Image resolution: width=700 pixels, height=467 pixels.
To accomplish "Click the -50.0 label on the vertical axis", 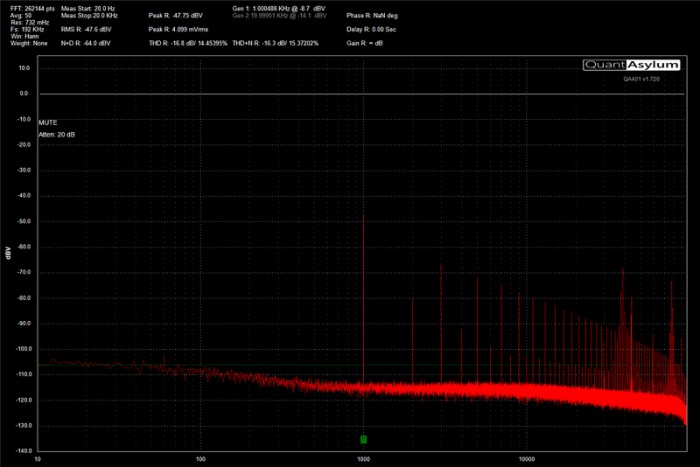I will coord(23,221).
